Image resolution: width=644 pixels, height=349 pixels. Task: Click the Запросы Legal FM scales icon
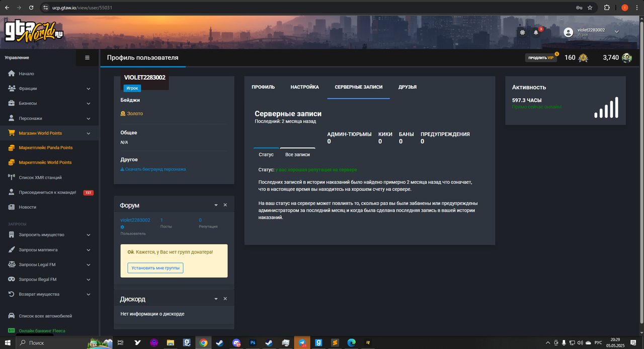point(12,264)
